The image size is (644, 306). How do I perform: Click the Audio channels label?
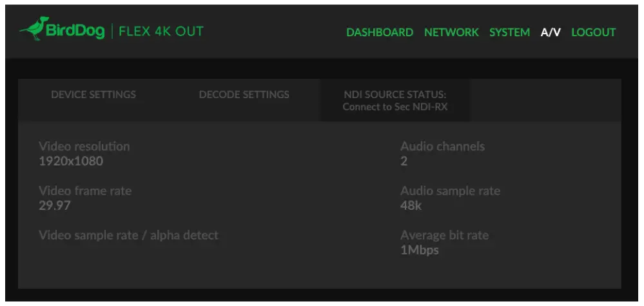click(x=442, y=147)
